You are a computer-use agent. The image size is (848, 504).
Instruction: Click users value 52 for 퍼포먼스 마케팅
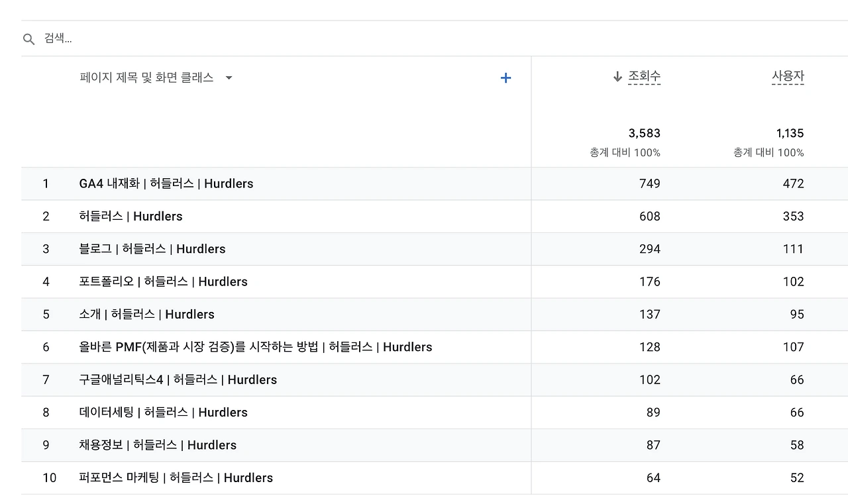[x=797, y=478]
